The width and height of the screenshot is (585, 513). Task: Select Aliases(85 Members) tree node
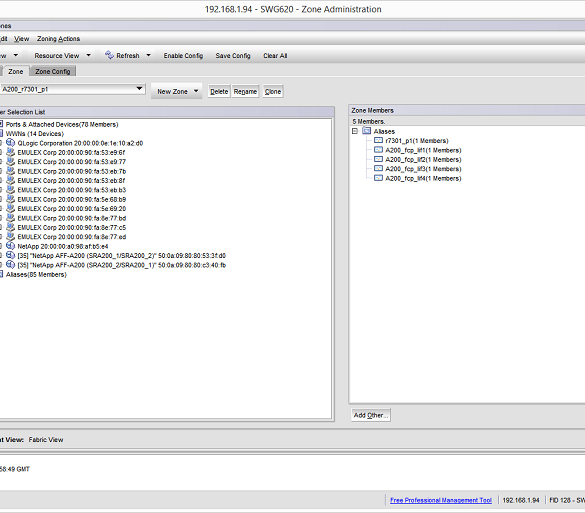[x=36, y=274]
